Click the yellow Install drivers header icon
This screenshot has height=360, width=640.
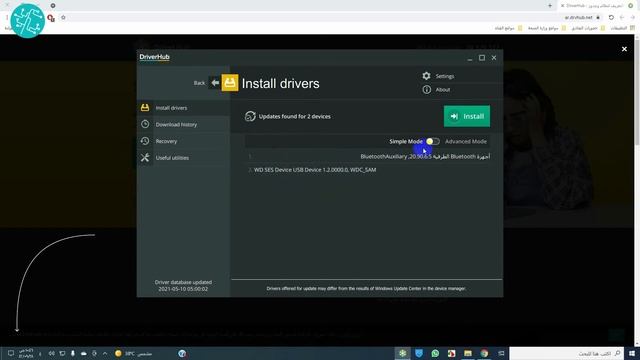point(230,83)
